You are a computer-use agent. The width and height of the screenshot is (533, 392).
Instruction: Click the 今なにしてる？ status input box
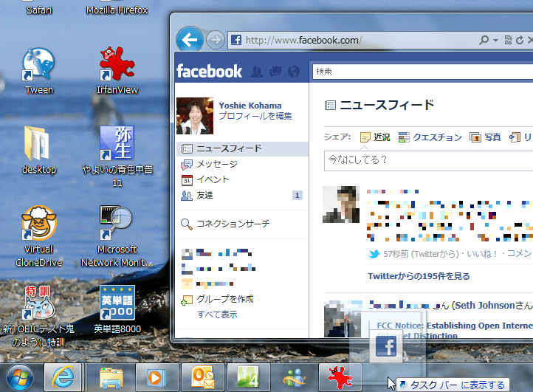428,160
